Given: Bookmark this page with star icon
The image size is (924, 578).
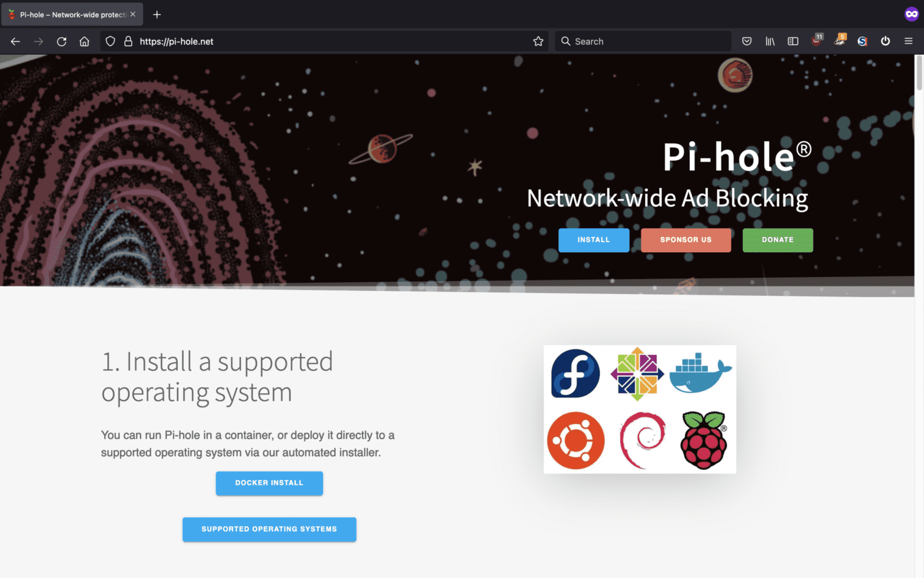Looking at the screenshot, I should click(538, 41).
